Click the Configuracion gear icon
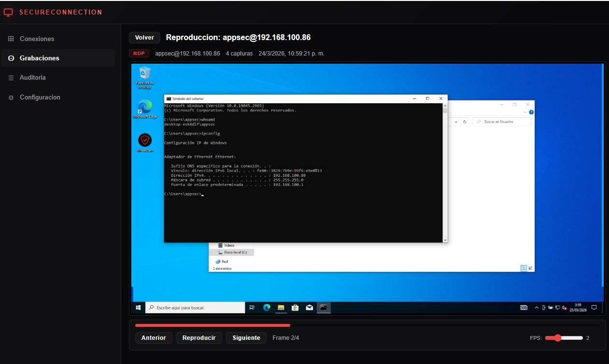This screenshot has width=609, height=364. [11, 98]
